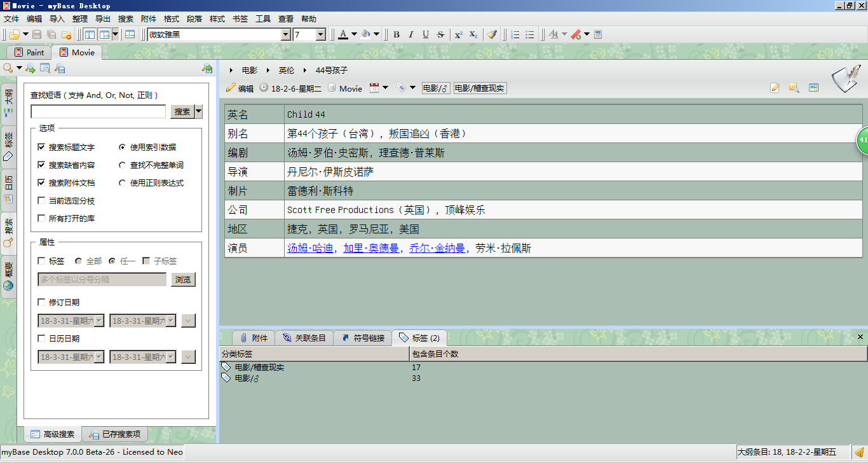Viewport: 868px width, 463px height.
Task: Select 使用正则表达式 radio button
Action: point(123,183)
